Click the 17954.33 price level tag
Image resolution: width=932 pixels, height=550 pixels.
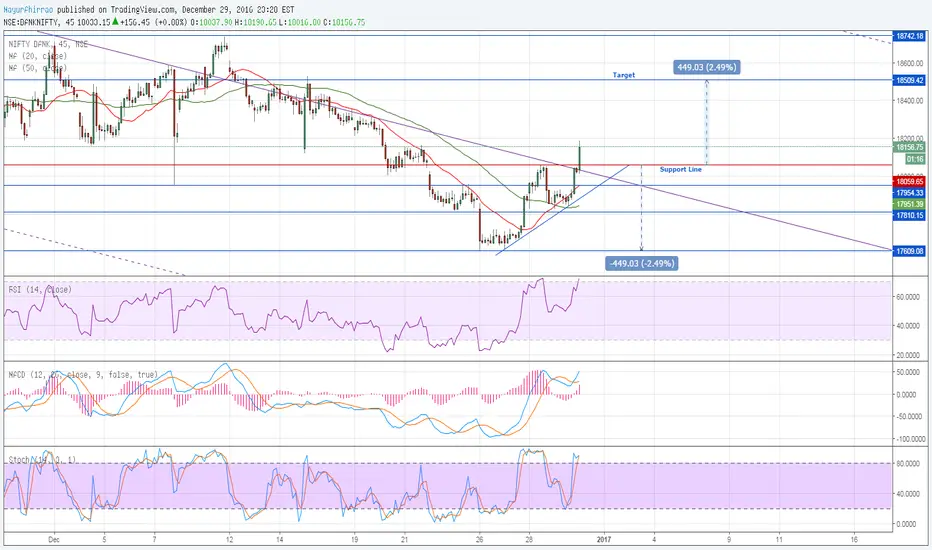click(x=909, y=193)
